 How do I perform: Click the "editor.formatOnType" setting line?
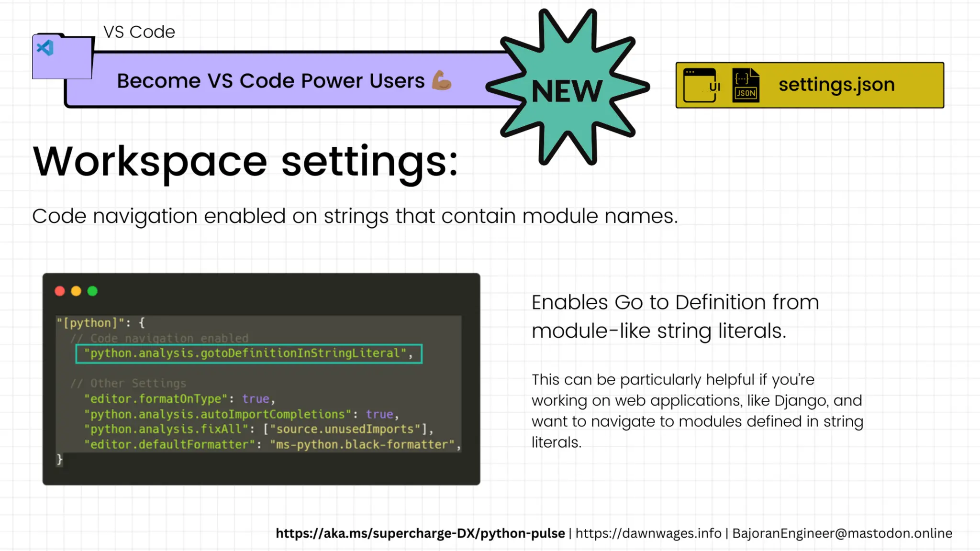pos(179,398)
